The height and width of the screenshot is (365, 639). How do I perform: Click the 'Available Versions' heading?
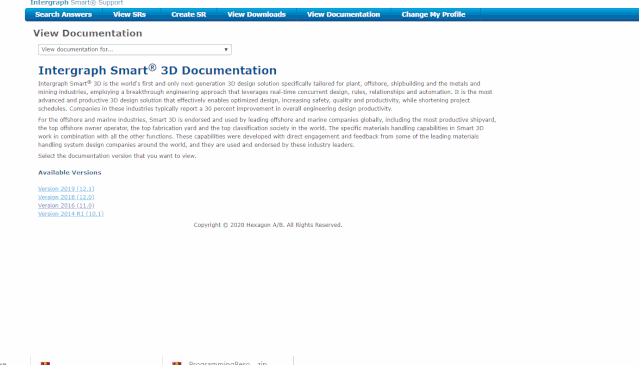click(x=70, y=173)
